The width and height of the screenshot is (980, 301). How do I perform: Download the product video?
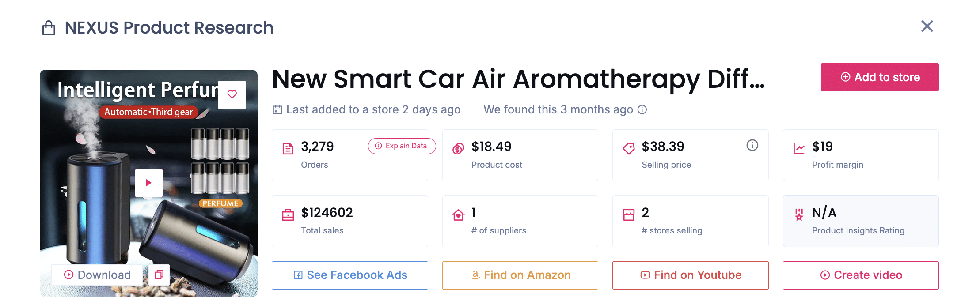(97, 275)
